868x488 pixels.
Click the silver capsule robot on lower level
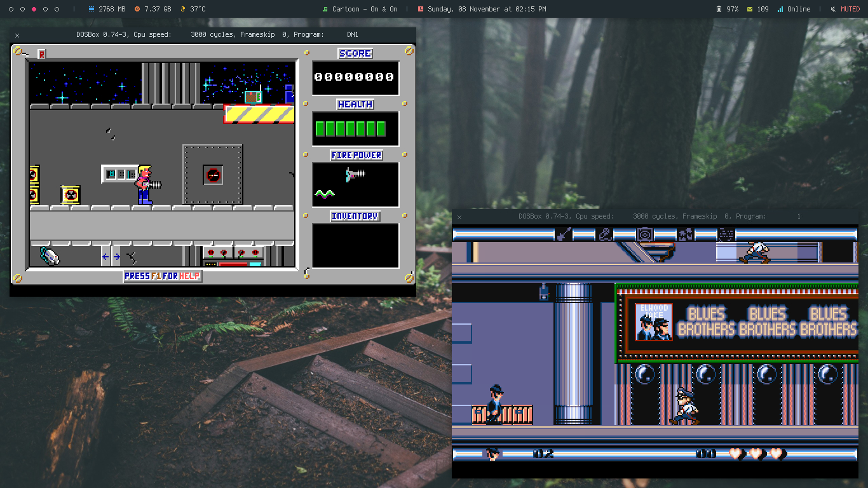coord(50,255)
